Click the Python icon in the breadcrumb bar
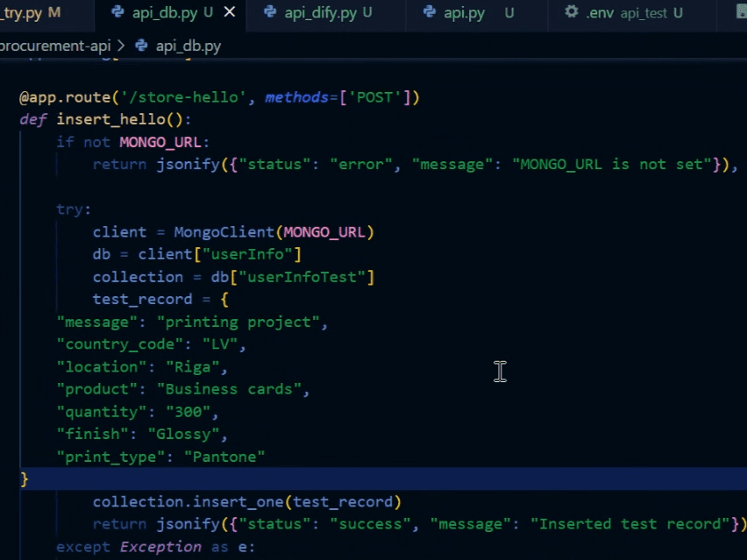The width and height of the screenshot is (747, 560). click(x=140, y=46)
